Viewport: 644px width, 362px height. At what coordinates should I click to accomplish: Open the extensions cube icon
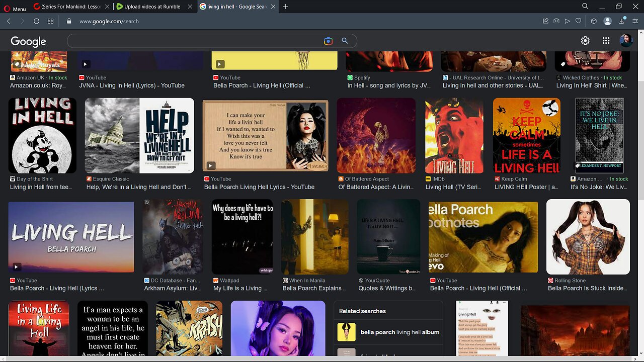coord(594,21)
